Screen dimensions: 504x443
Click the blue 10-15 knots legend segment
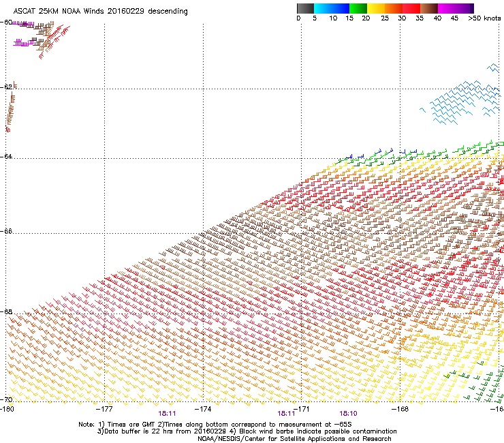point(341,8)
